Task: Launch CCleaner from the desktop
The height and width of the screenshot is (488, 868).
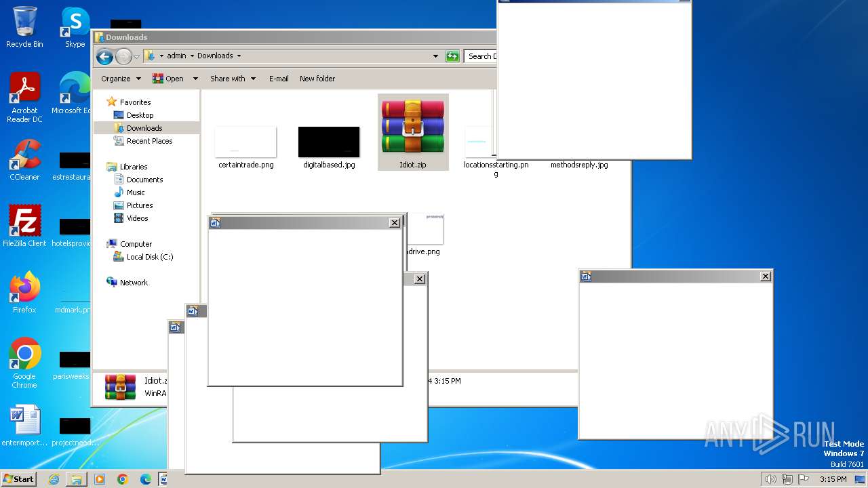Action: [x=24, y=160]
